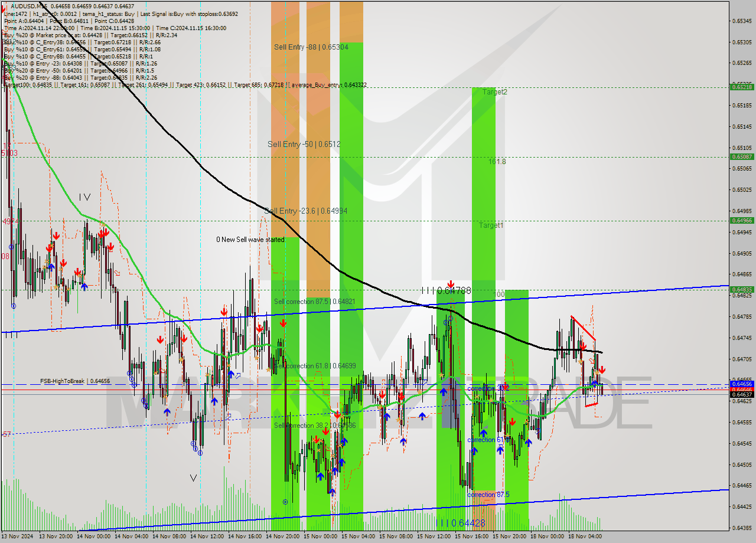Click the 0.64905 price axis value

click(742, 253)
